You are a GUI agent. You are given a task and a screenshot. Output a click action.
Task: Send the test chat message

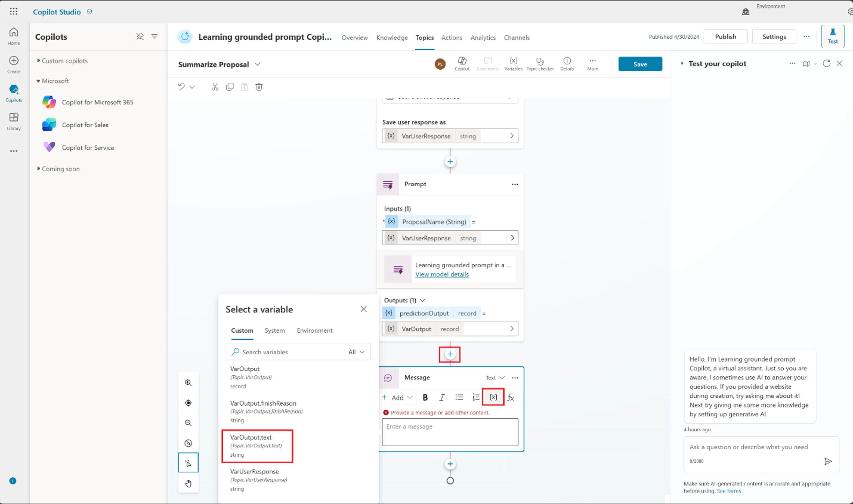click(x=828, y=461)
